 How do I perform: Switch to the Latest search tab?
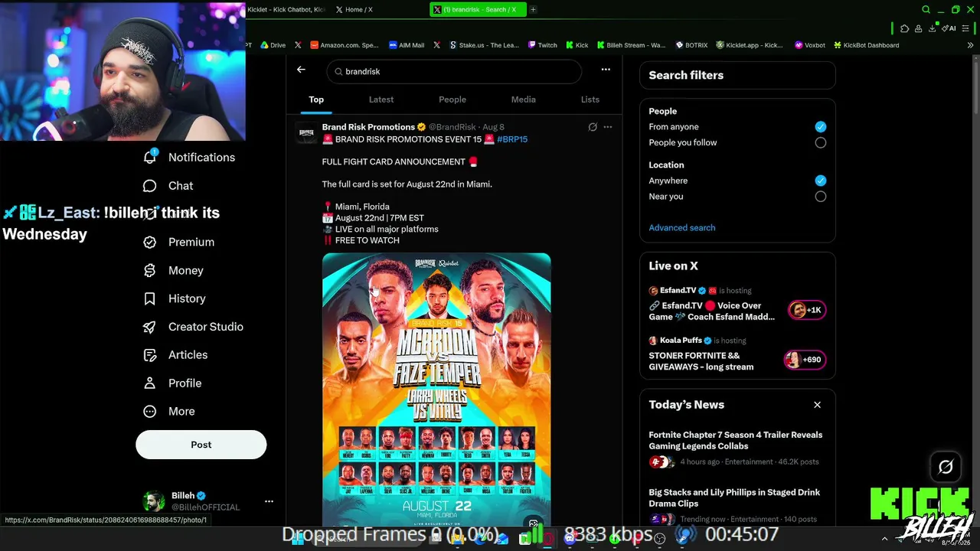click(381, 99)
